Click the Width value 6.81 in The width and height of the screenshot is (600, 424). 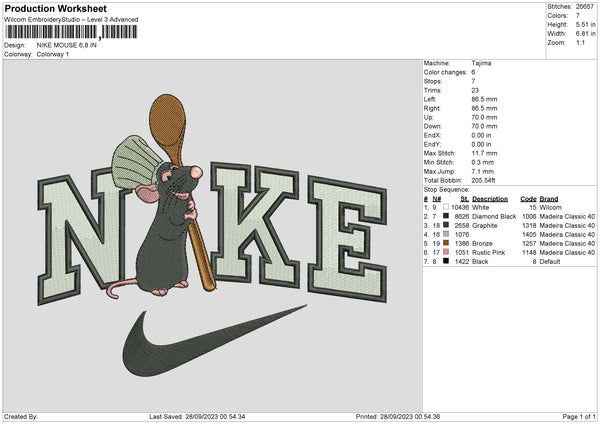click(x=586, y=34)
